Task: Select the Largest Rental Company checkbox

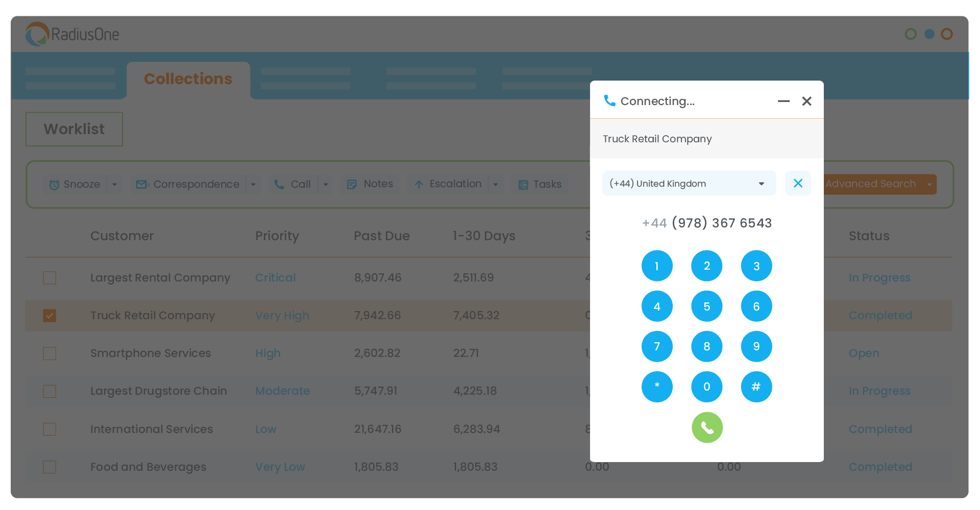Action: [x=49, y=277]
